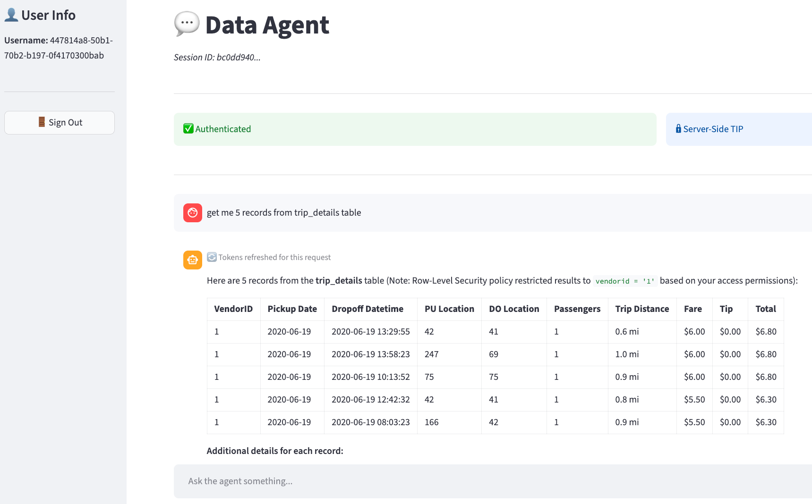Click the Server-Side TIP banner text
812x504 pixels.
pyautogui.click(x=713, y=129)
